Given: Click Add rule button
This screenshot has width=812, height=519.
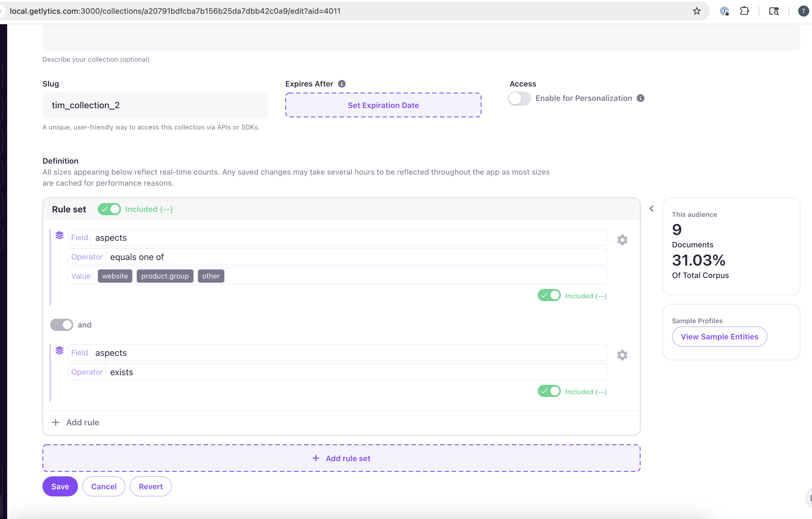Looking at the screenshot, I should (76, 422).
